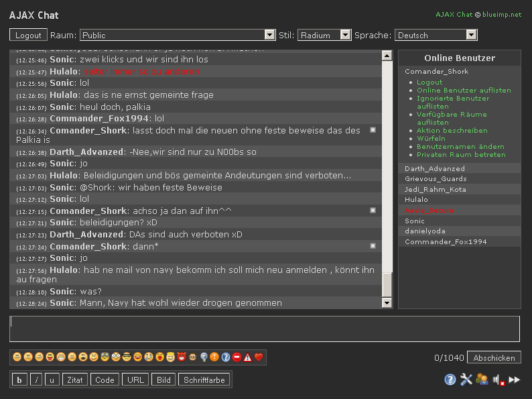Image resolution: width=532 pixels, height=399 pixels.
Task: Insert the monkey emoticon
Action: click(x=192, y=357)
